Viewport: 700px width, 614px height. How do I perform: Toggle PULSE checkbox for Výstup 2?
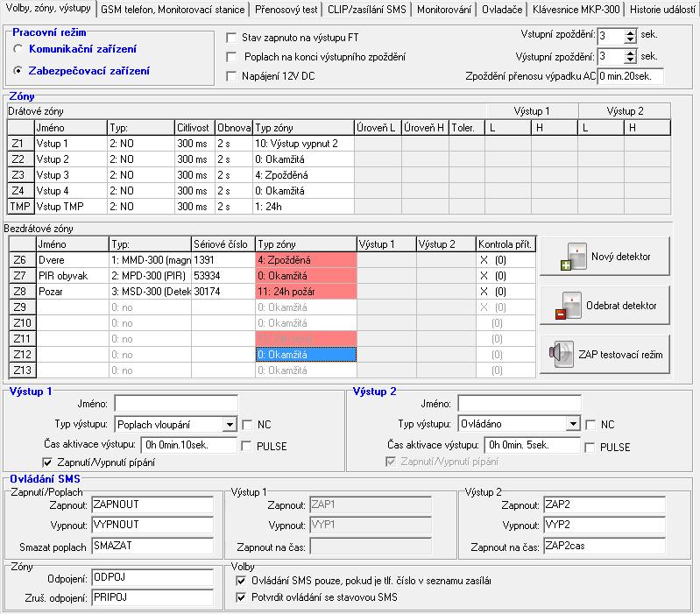click(590, 447)
